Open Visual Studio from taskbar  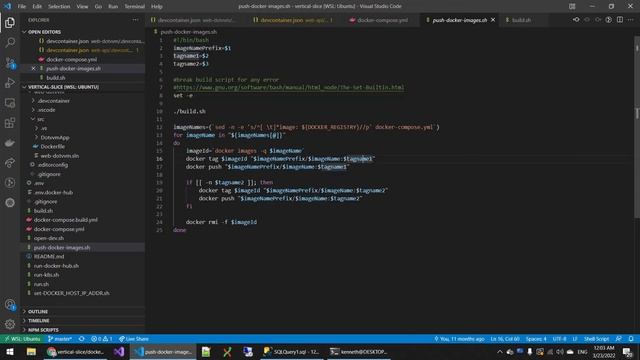[x=119, y=351]
